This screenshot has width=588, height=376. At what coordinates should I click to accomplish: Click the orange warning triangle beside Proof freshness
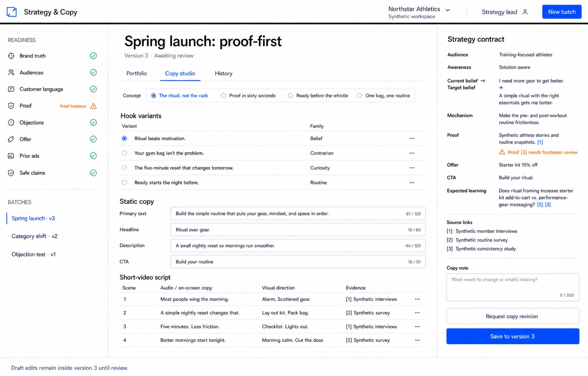[x=93, y=106]
